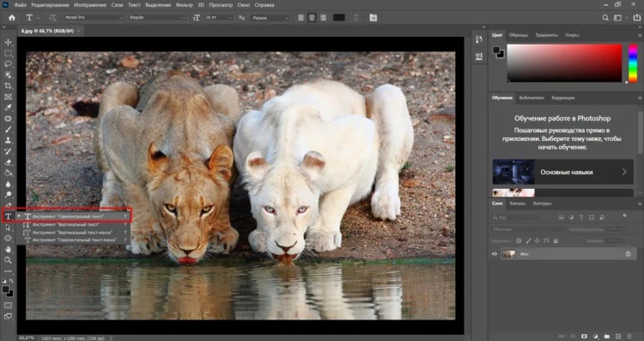644x341 pixels.
Task: Choose Инструмент "Вертикальный текст" from flyout
Action: [73, 225]
